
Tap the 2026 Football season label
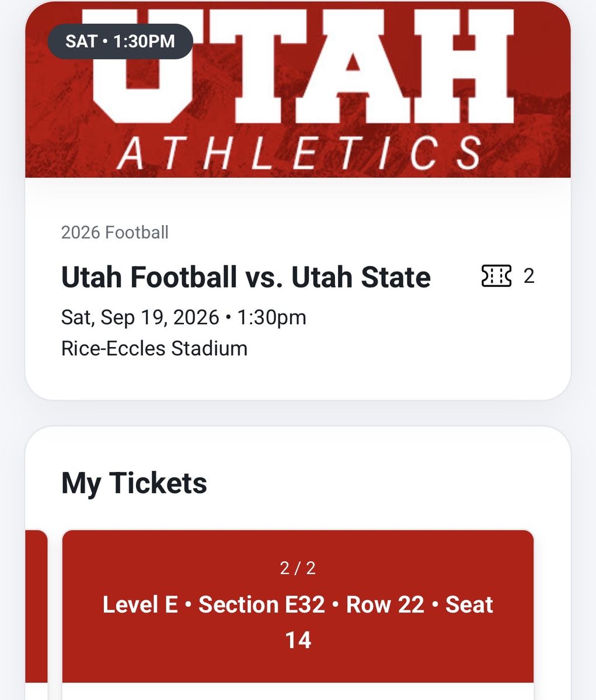(115, 232)
